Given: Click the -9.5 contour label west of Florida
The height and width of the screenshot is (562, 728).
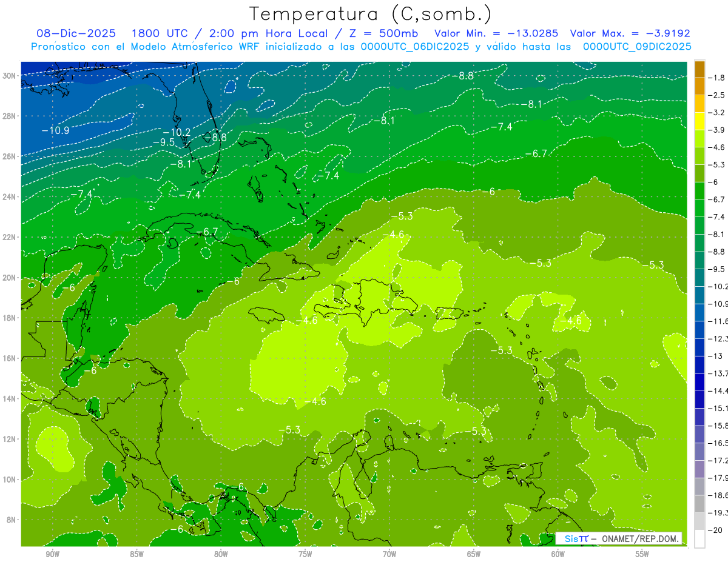Looking at the screenshot, I should pyautogui.click(x=164, y=142).
